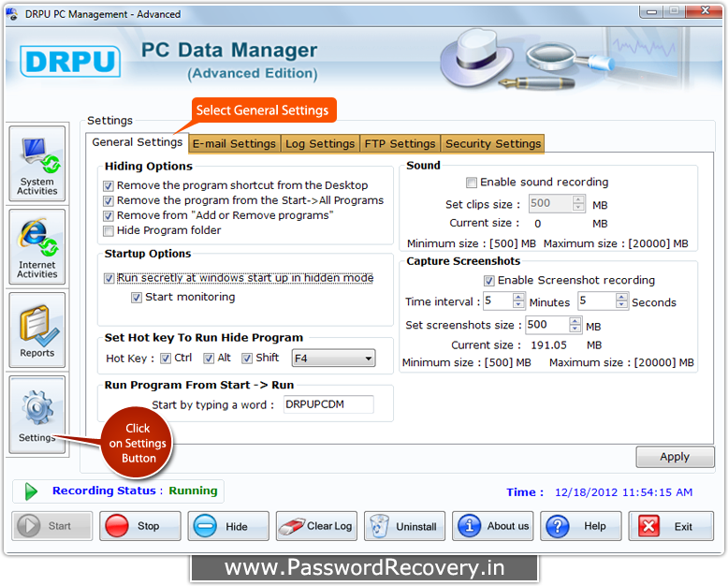Switch to Log Settings tab

[x=320, y=144]
